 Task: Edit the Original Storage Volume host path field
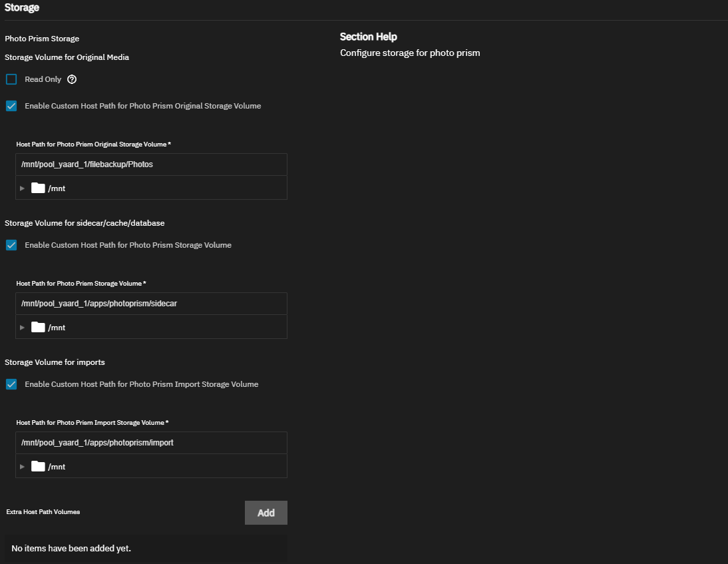151,164
